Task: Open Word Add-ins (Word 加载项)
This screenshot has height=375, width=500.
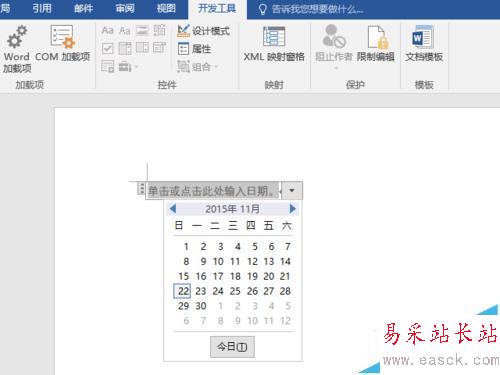Action: 17,49
